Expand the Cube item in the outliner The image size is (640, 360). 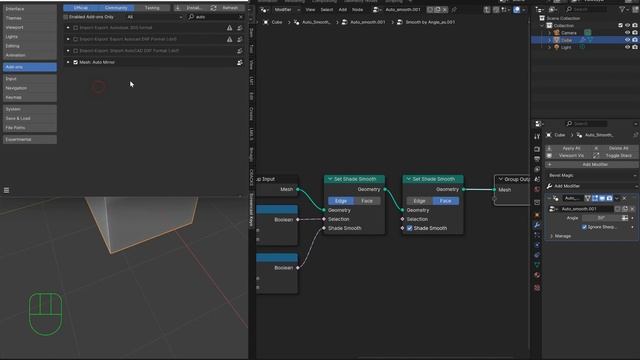click(x=549, y=40)
